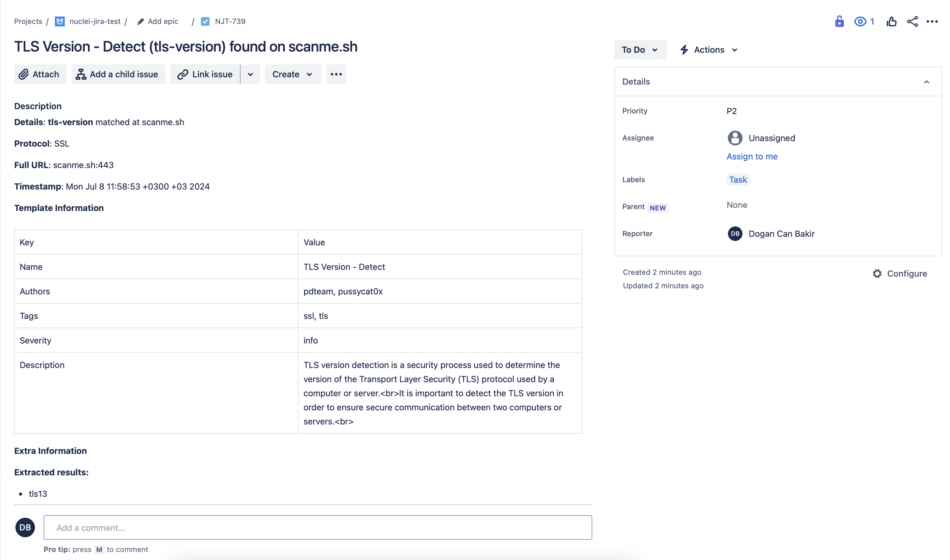Open ellipsis menu next to Create
950x560 pixels.
coord(336,74)
